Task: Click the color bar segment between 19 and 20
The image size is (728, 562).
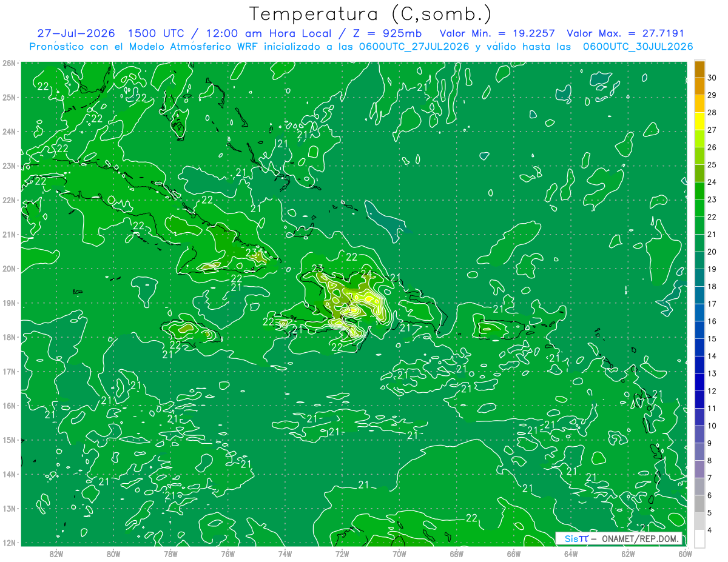Action: point(699,260)
